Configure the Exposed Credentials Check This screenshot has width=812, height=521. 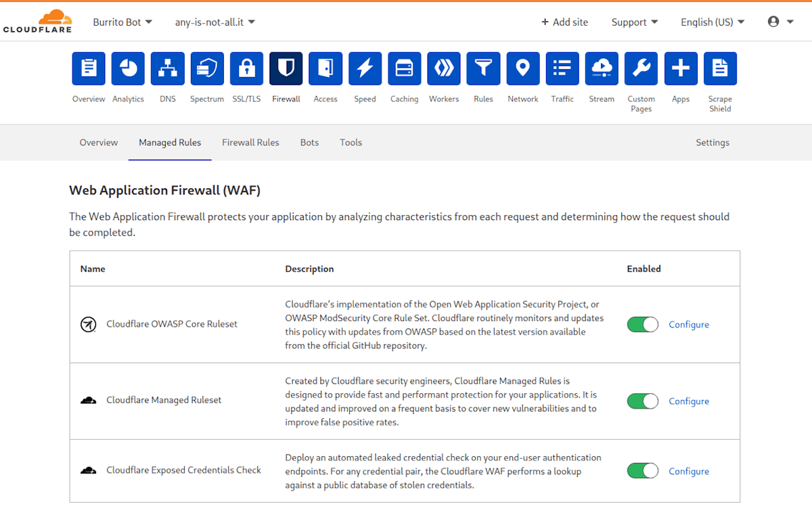(x=689, y=472)
